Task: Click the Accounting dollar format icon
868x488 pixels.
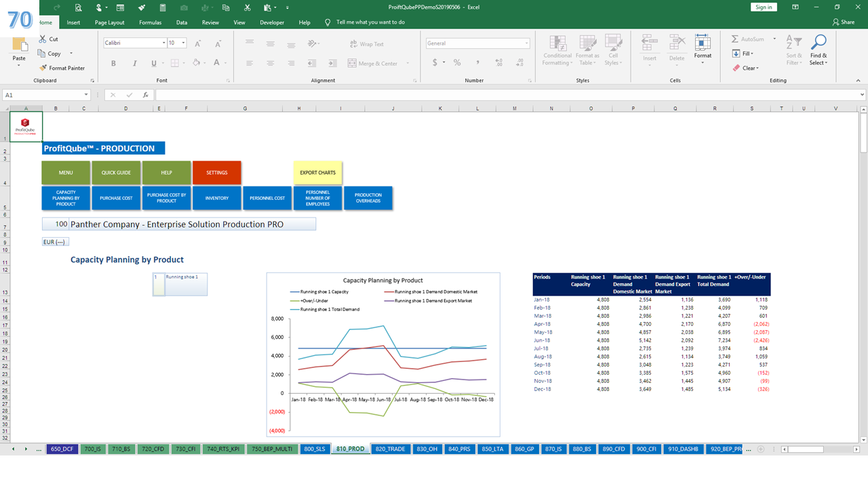Action: click(x=435, y=62)
